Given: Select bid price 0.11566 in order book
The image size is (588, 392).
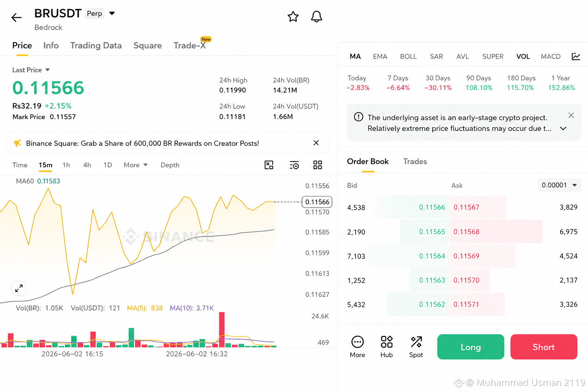Looking at the screenshot, I should click(432, 207).
